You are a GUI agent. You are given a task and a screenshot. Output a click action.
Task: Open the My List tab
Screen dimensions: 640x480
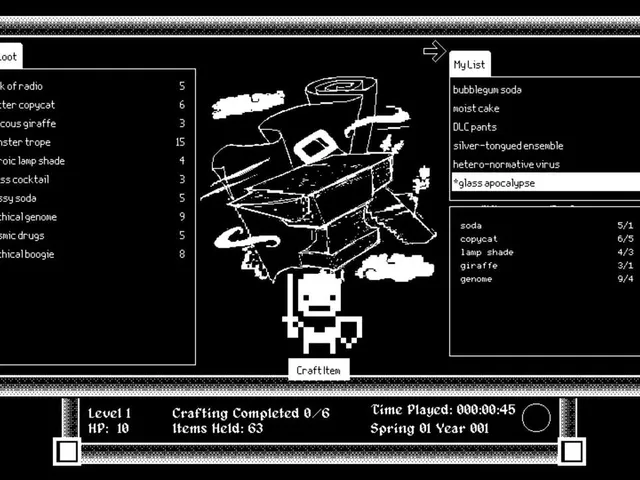click(470, 64)
